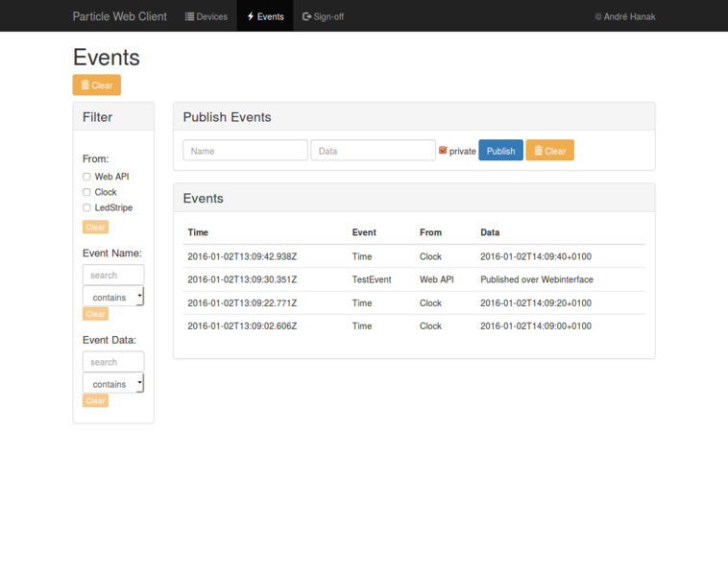Open the Event Name contains dropdown
The height and width of the screenshot is (576, 728).
(113, 298)
